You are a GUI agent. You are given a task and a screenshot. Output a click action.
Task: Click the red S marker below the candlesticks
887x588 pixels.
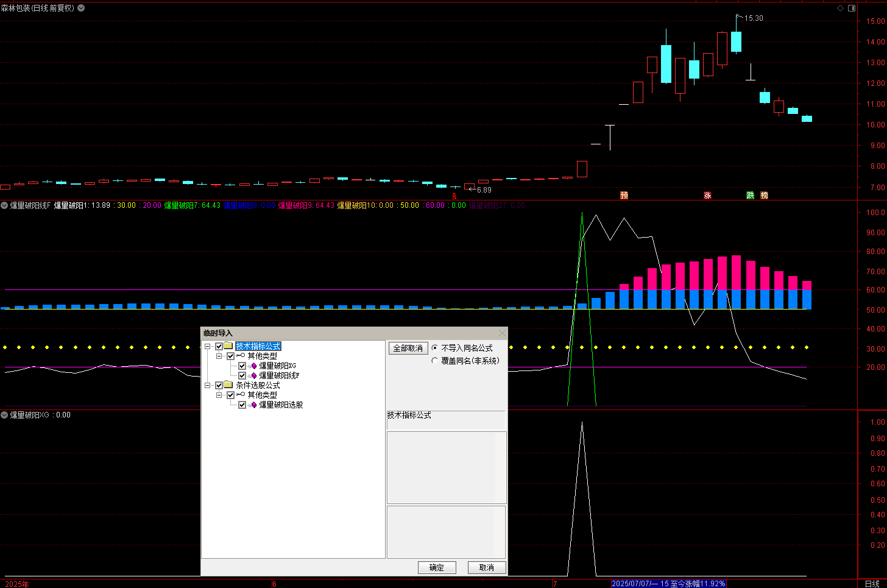[454, 196]
